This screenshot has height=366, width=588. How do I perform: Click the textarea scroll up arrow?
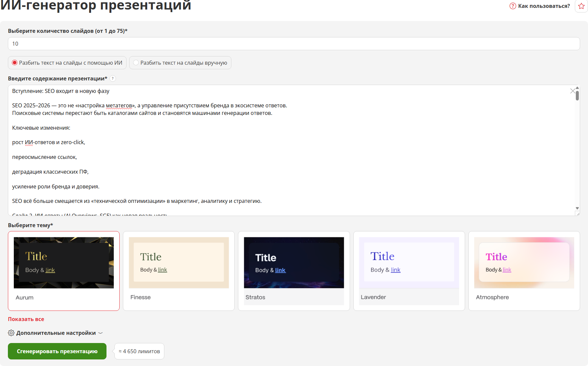[577, 88]
